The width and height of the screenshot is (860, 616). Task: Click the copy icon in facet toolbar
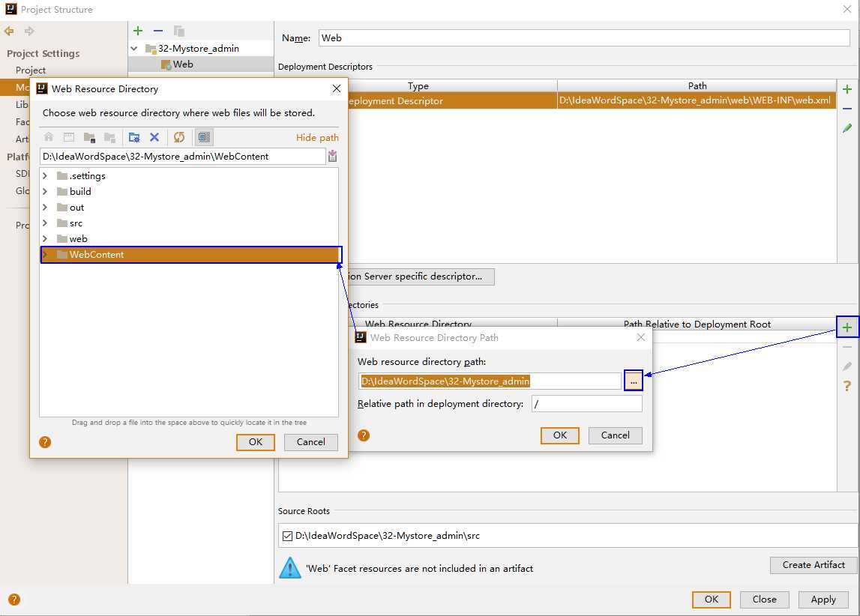(x=178, y=31)
